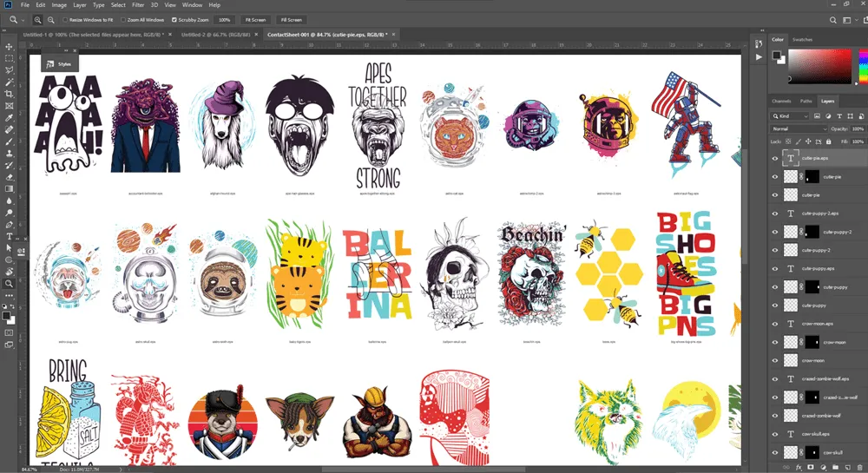Select the Eyedropper tool

point(9,118)
